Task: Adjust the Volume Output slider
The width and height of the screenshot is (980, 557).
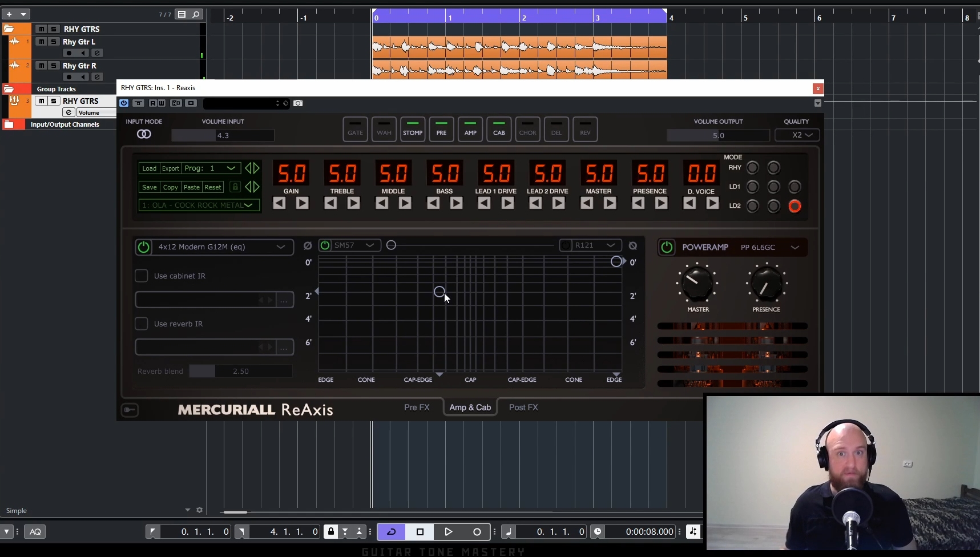Action: tap(718, 135)
